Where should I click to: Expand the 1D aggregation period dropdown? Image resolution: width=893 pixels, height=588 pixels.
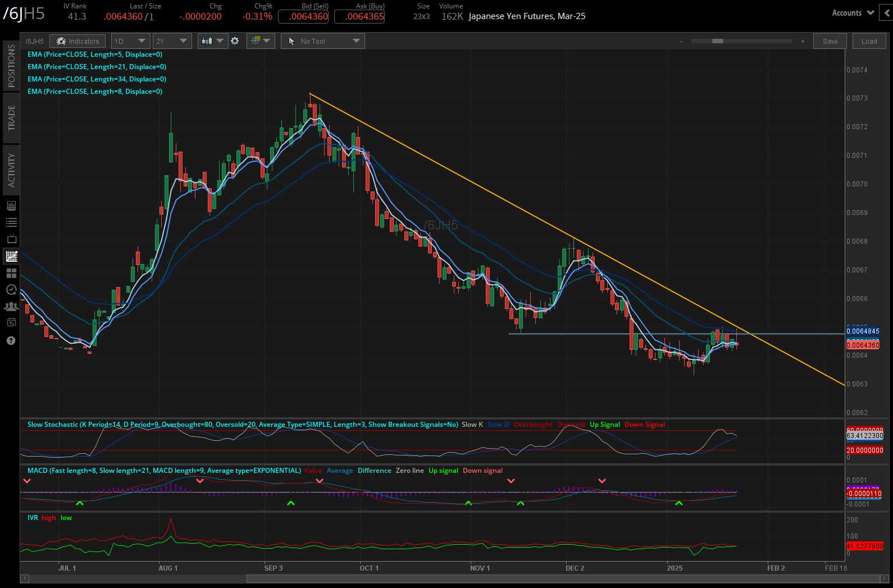pos(130,41)
